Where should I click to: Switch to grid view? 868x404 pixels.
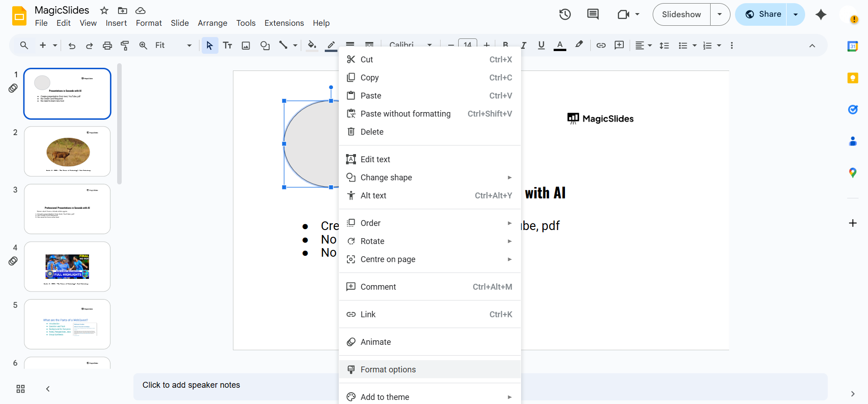coord(21,389)
